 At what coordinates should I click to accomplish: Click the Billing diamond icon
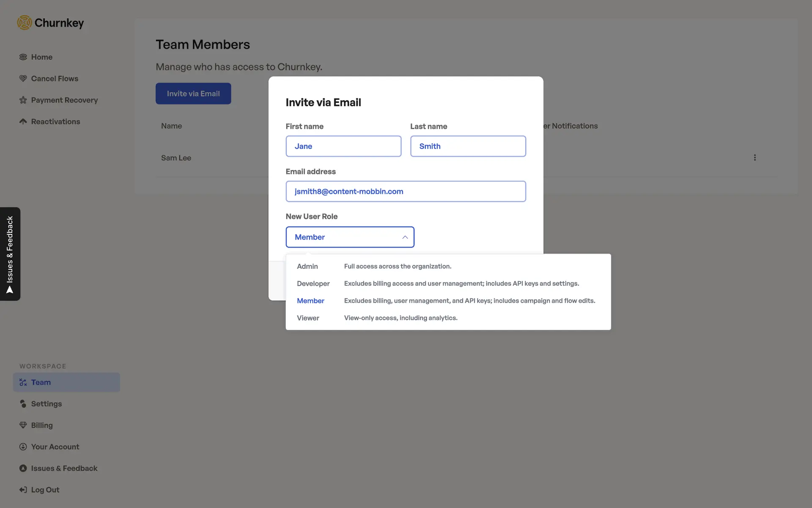click(x=23, y=425)
